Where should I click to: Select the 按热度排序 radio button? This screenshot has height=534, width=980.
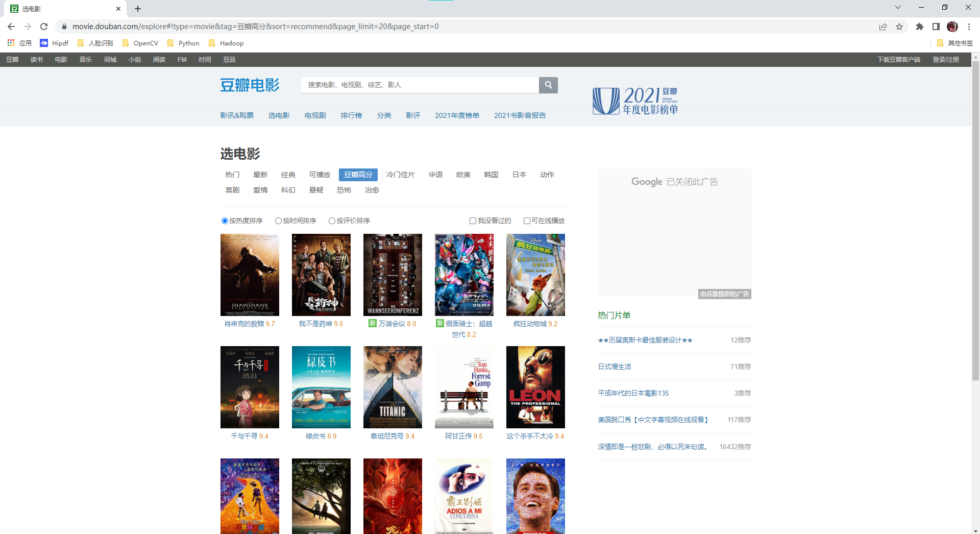tap(225, 221)
